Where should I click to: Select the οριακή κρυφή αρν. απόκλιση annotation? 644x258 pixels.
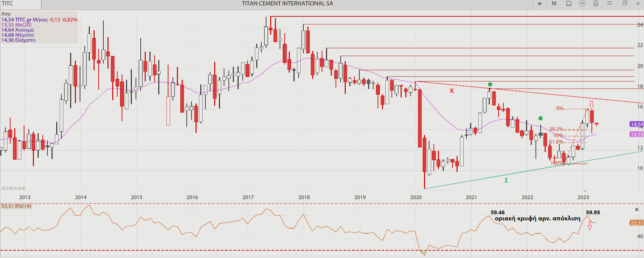tap(538, 219)
